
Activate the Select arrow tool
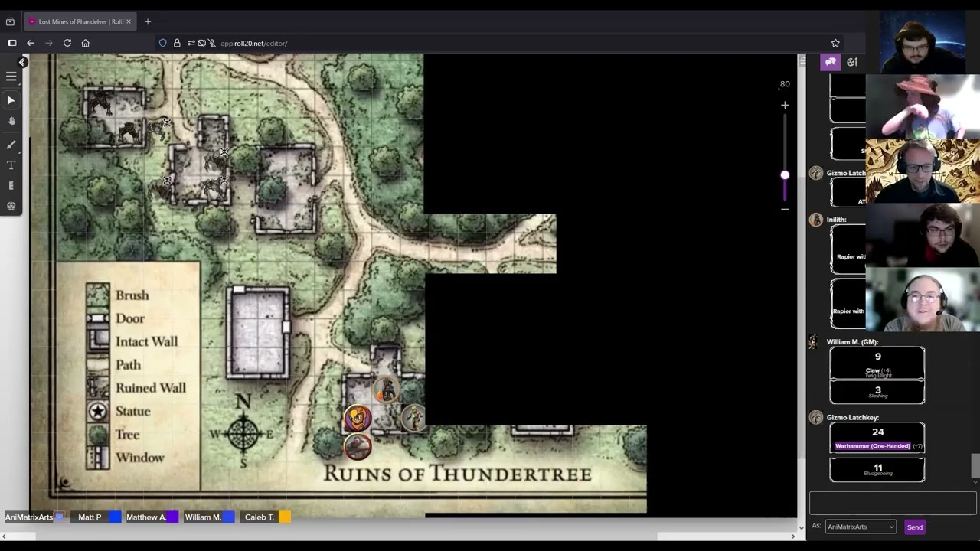[x=11, y=100]
